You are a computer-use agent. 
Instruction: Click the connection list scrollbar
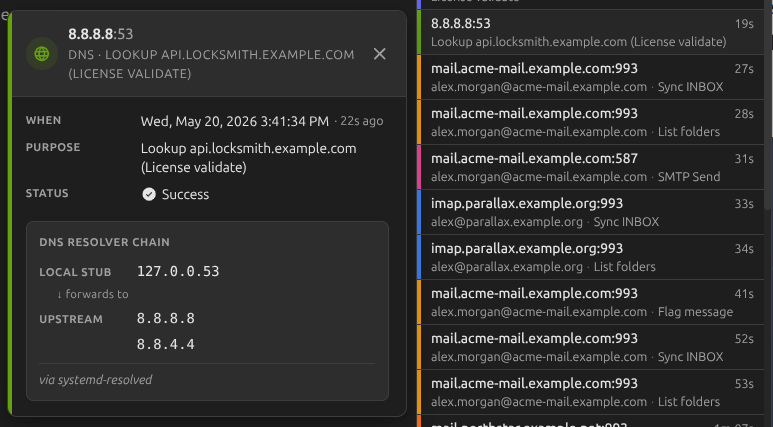pyautogui.click(x=768, y=105)
